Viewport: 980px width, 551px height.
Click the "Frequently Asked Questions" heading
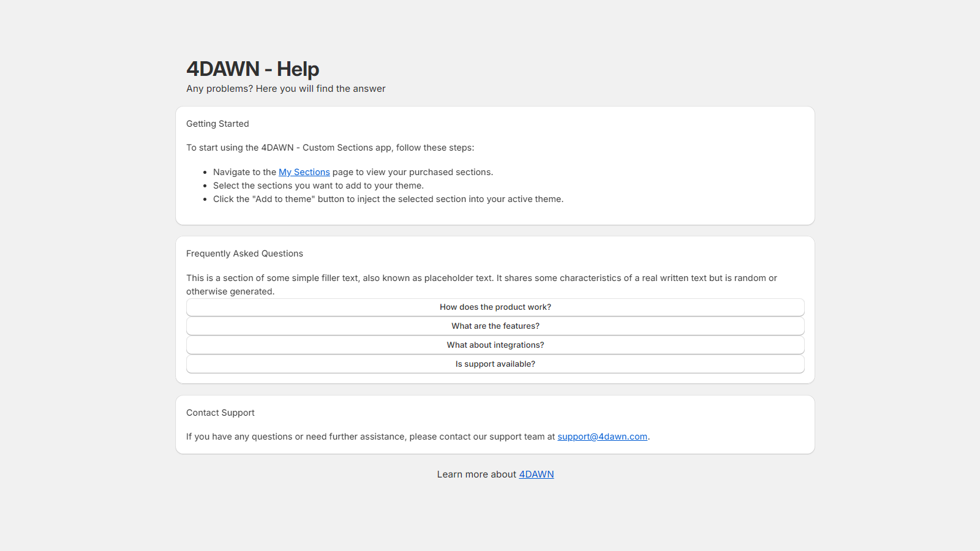coord(244,253)
